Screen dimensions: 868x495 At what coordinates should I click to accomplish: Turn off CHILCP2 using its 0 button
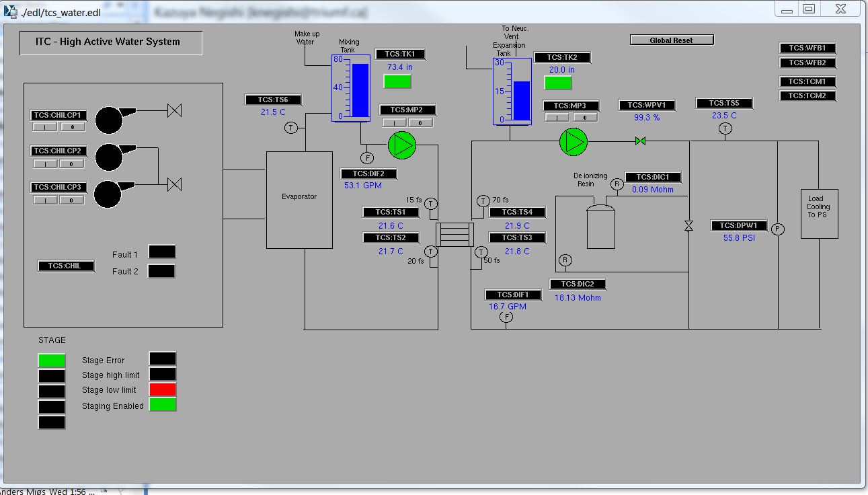[x=72, y=163]
